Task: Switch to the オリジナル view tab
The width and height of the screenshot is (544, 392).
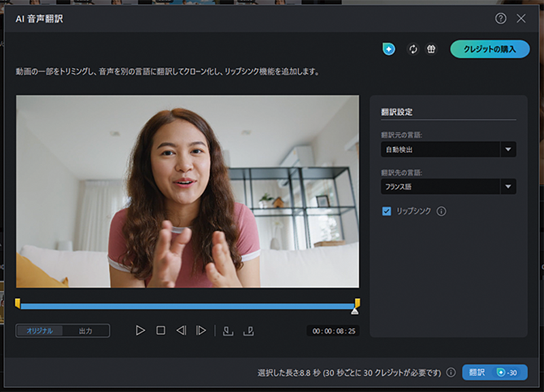Action: (39, 331)
